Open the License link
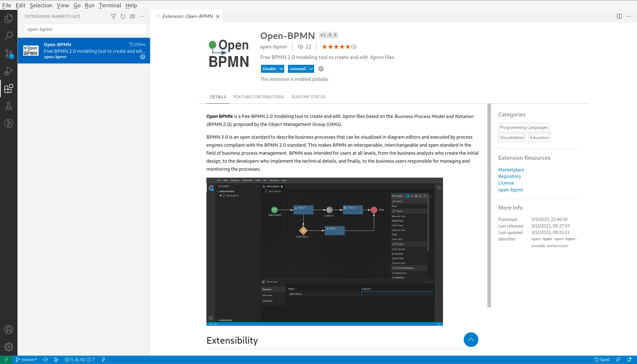 pyautogui.click(x=506, y=183)
